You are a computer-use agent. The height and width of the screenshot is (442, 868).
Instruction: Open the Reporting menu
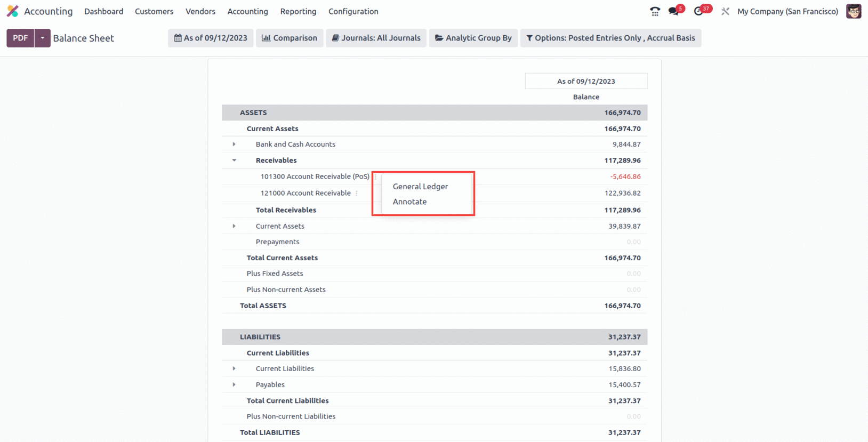coord(298,11)
